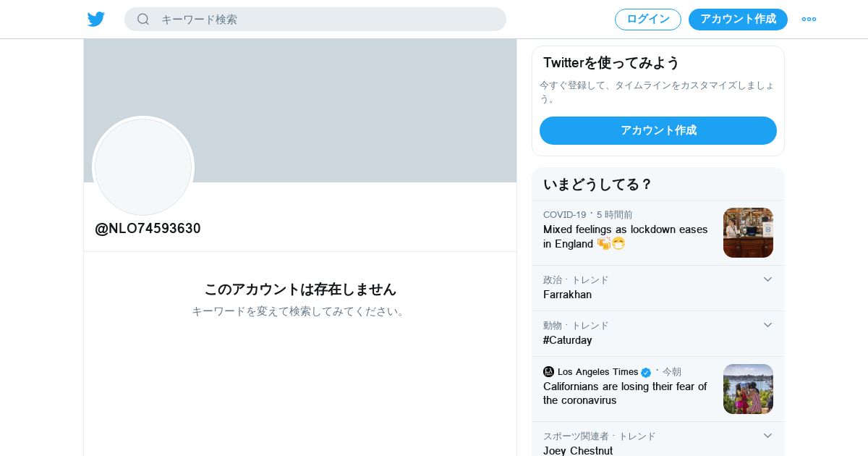The image size is (868, 456).
Task: Click the empty profile avatar circle
Action: click(143, 167)
